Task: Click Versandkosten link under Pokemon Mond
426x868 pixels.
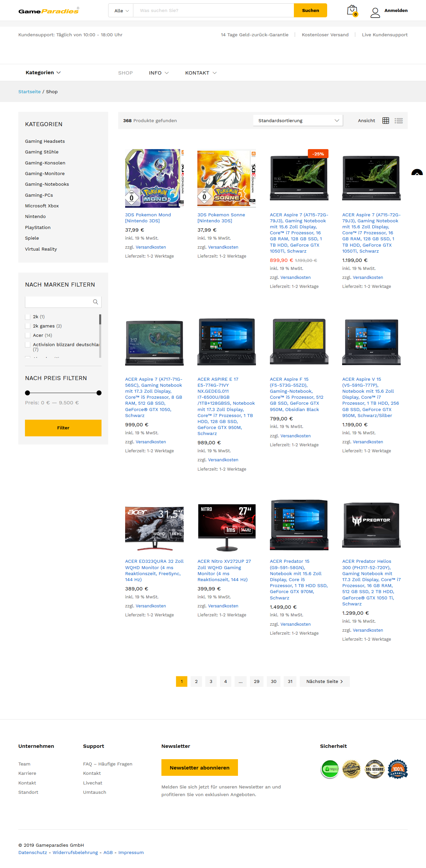Action: pos(151,247)
